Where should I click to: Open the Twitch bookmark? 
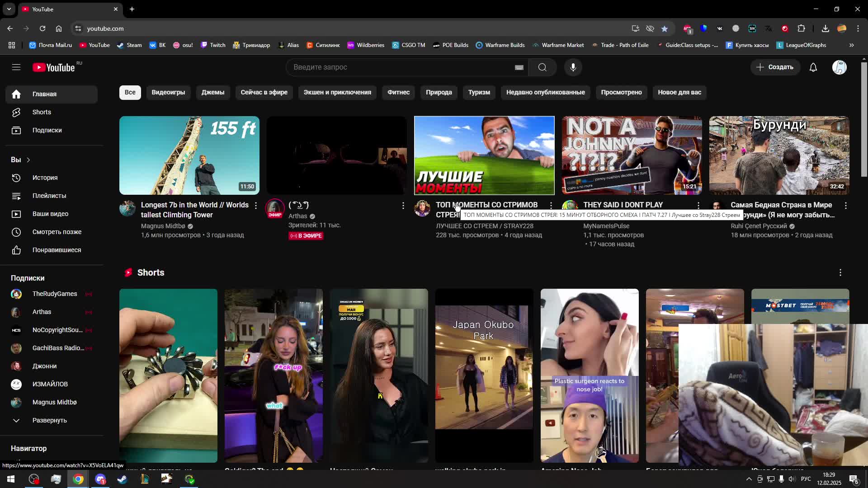pos(213,45)
